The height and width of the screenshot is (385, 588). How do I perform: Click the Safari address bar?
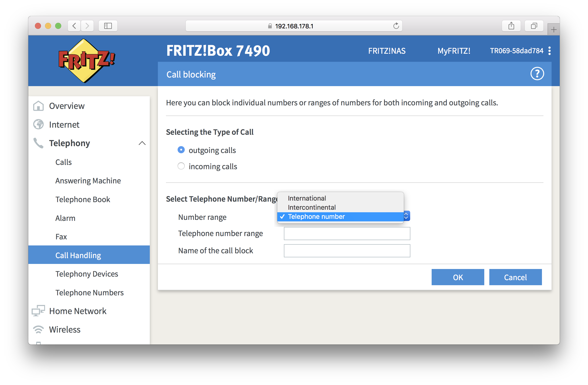click(x=294, y=26)
